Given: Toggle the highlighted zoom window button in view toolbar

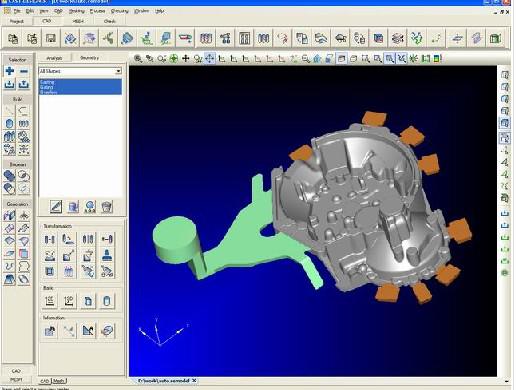Looking at the screenshot, I should (x=389, y=59).
